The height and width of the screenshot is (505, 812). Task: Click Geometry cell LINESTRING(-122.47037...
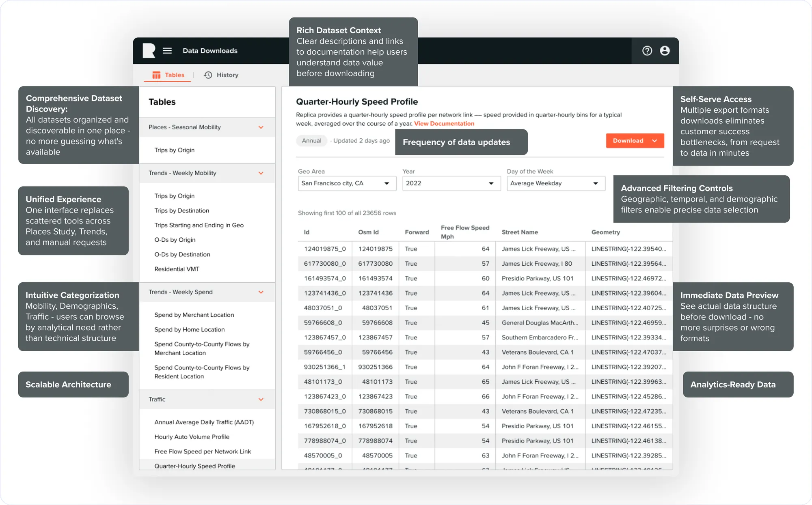coord(628,352)
